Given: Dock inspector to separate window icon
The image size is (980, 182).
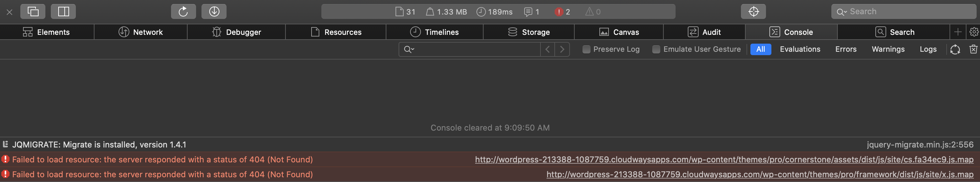Looking at the screenshot, I should [x=33, y=12].
